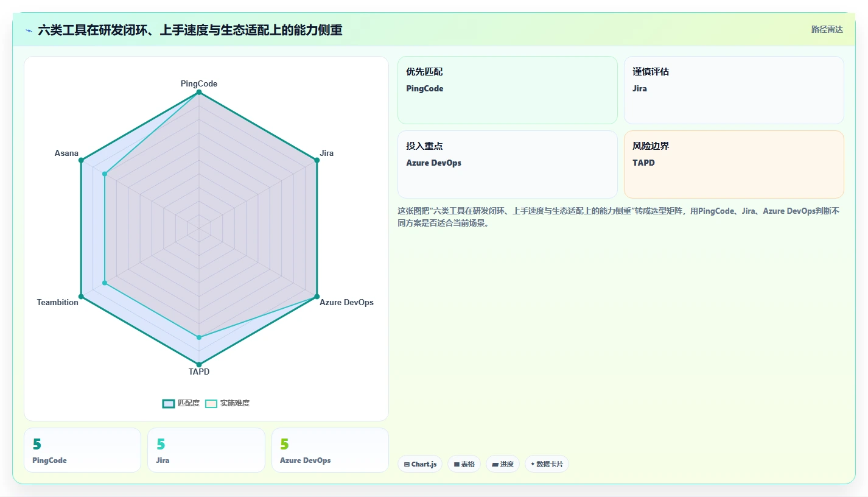This screenshot has height=497, width=868.
Task: Click the 匹配度 data point at Teambition
Action: 81,297
